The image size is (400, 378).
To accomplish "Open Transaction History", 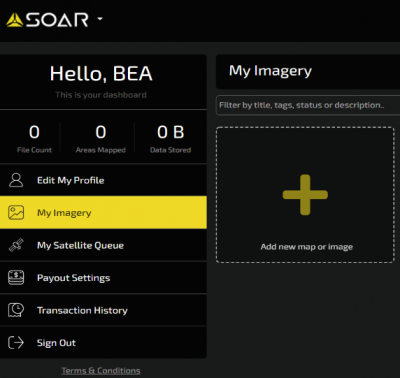I will [103, 310].
